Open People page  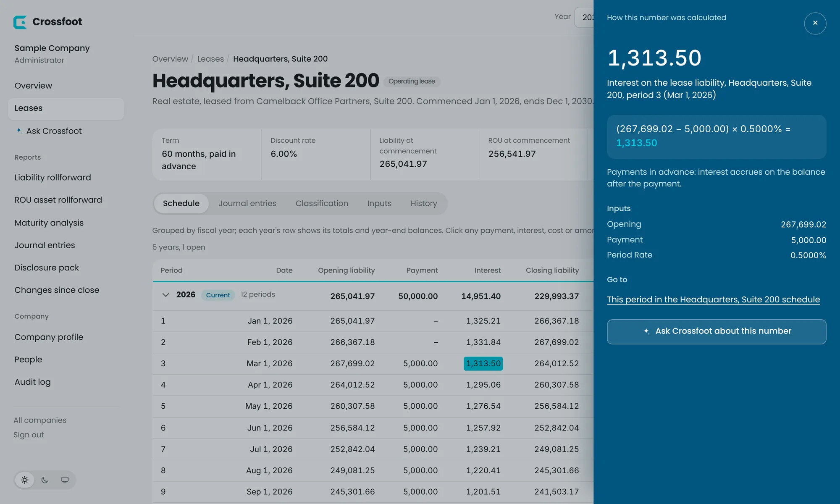point(28,360)
